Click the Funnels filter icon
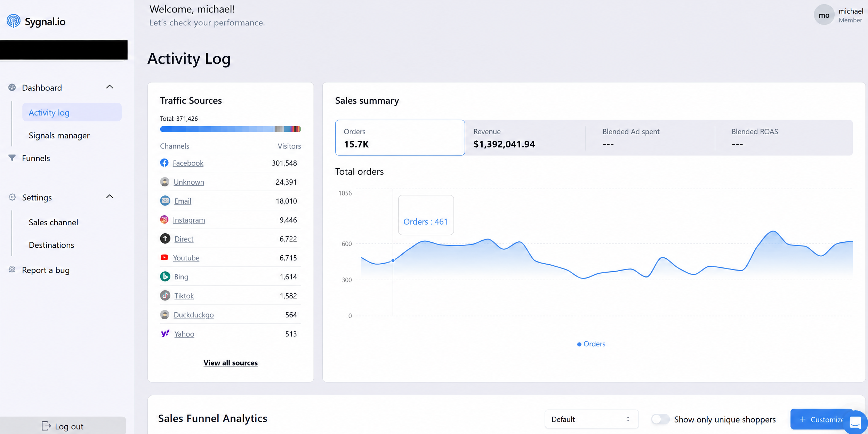Image resolution: width=868 pixels, height=434 pixels. coord(12,158)
